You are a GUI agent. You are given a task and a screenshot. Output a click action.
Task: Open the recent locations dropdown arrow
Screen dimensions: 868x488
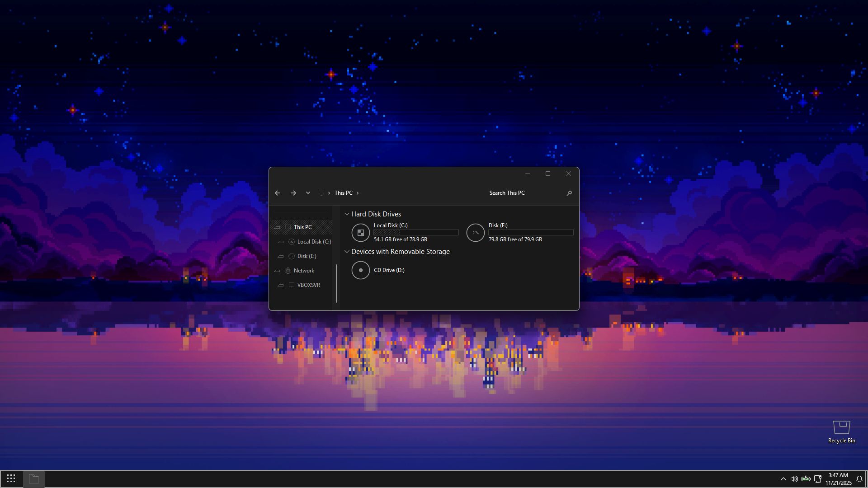point(308,193)
